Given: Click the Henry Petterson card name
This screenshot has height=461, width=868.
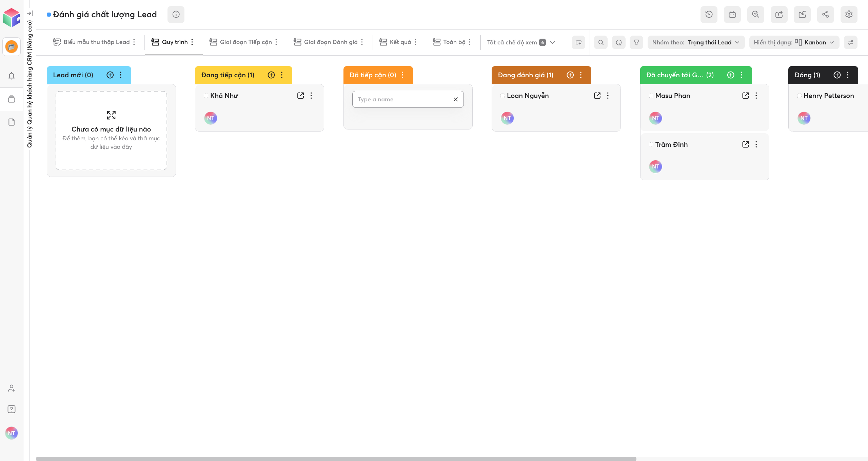Looking at the screenshot, I should [x=829, y=96].
